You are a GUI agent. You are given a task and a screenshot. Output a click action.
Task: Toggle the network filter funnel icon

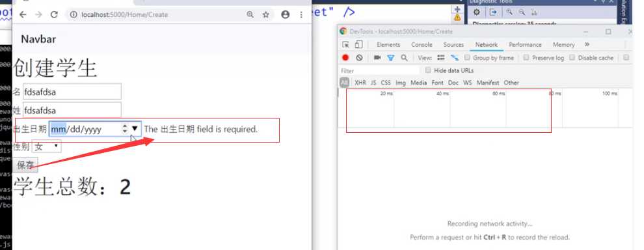click(390, 58)
